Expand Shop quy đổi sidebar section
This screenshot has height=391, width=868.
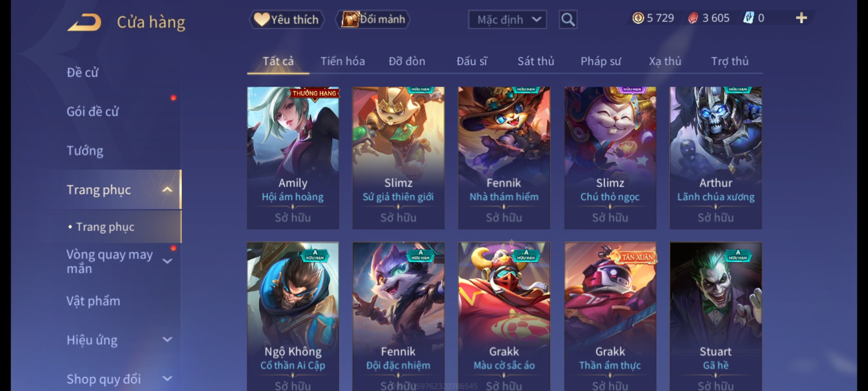(167, 379)
